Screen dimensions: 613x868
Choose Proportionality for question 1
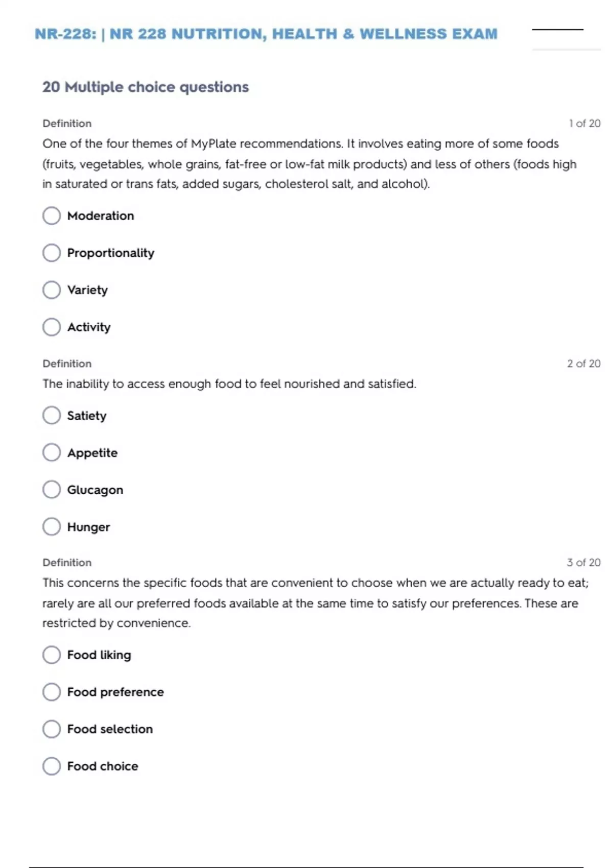click(x=52, y=253)
